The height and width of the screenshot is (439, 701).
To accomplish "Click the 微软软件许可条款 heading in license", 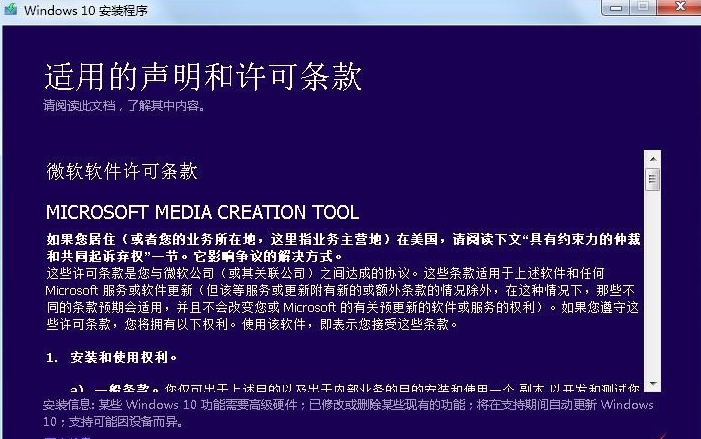I will 122,171.
